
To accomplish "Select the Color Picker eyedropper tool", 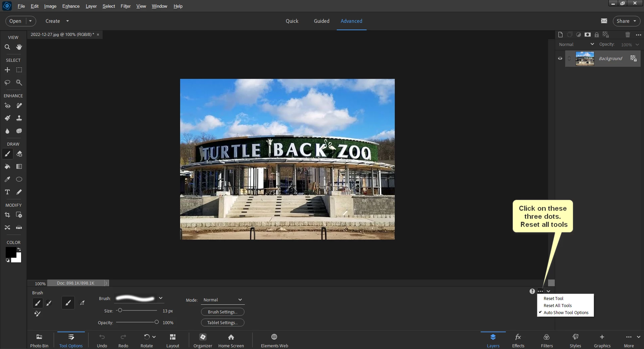I will pos(7,179).
